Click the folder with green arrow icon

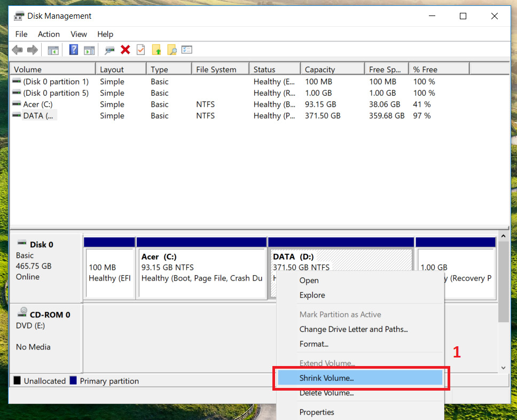[x=156, y=50]
